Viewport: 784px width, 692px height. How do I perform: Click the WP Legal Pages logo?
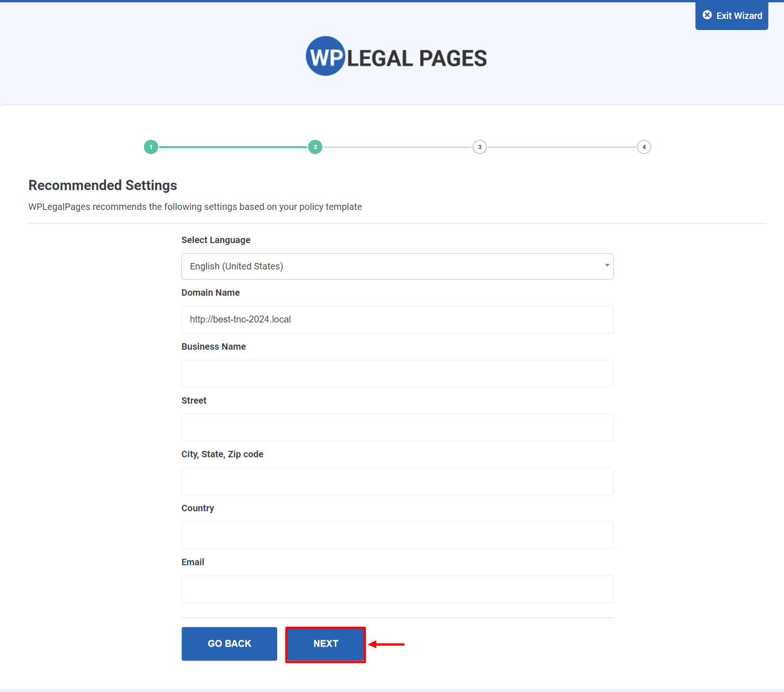point(396,56)
